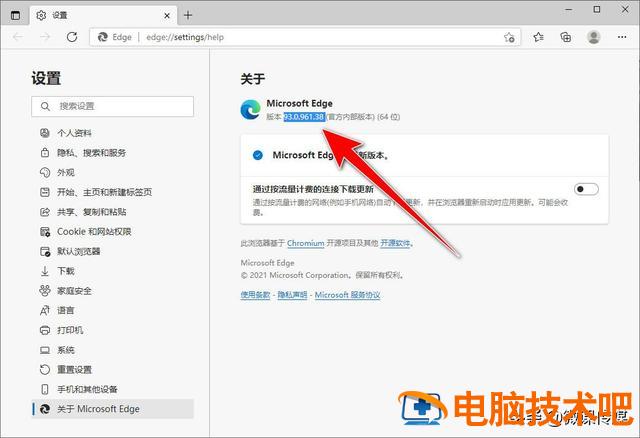The image size is (640, 438).
Task: Click the 设置 tab title
Action: click(x=60, y=16)
